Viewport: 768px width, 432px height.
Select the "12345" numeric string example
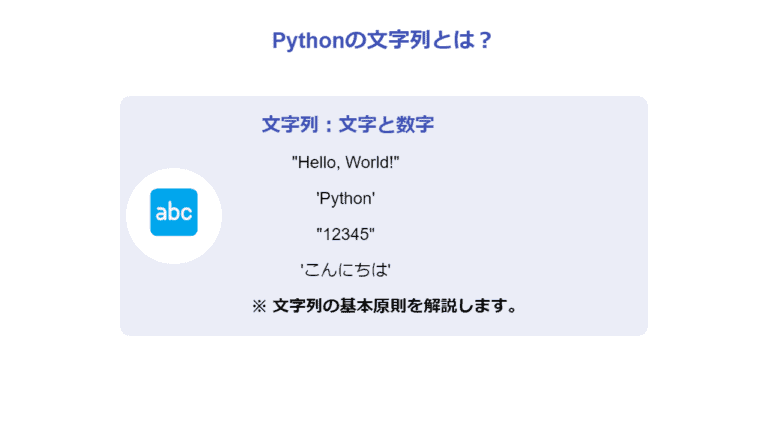tap(346, 234)
